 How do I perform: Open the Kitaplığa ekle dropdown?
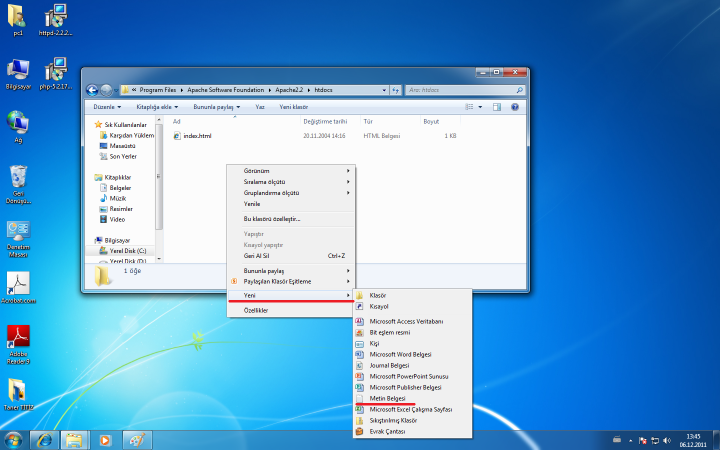(157, 106)
